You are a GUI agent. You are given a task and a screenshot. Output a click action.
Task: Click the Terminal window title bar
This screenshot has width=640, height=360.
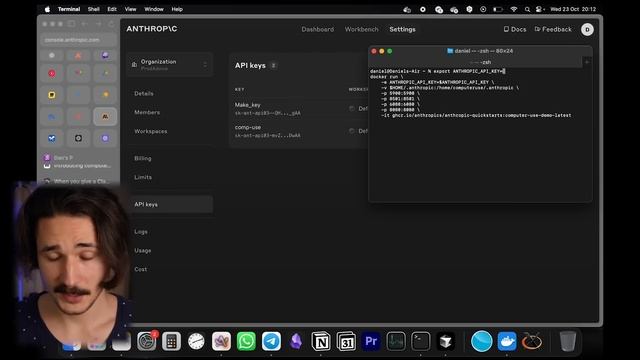[480, 51]
